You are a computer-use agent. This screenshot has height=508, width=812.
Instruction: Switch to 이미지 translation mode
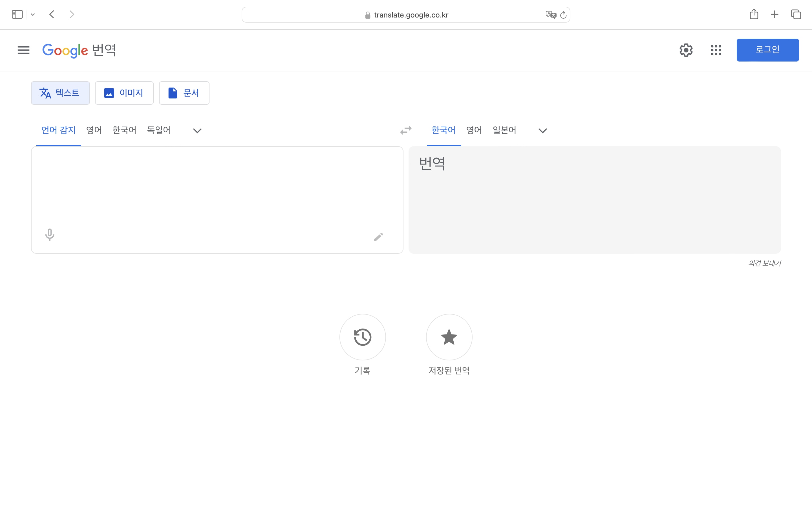pos(124,93)
